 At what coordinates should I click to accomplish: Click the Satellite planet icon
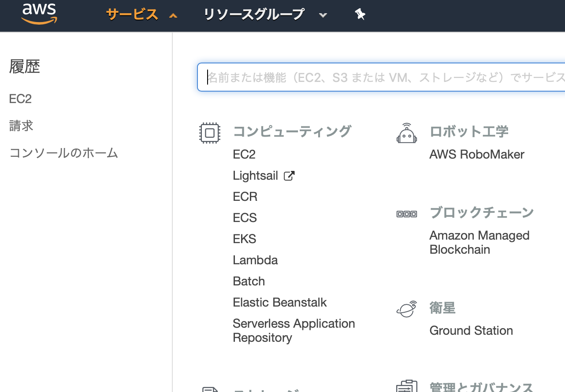tap(406, 309)
